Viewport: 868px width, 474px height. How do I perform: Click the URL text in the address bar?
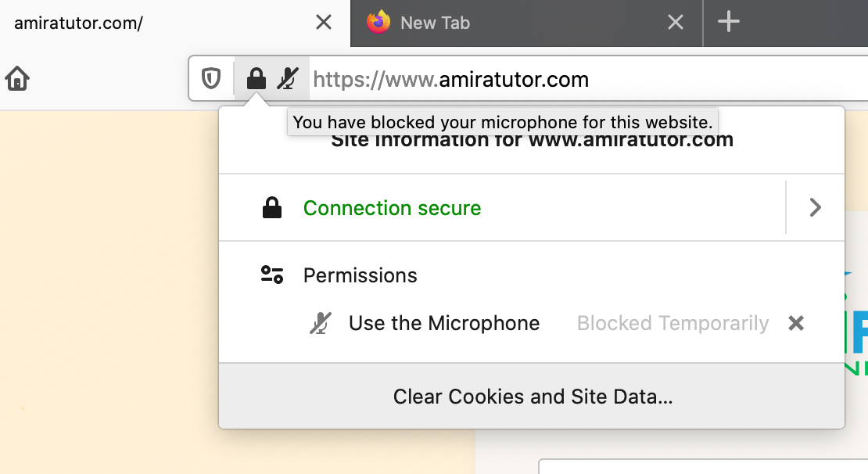coord(450,79)
